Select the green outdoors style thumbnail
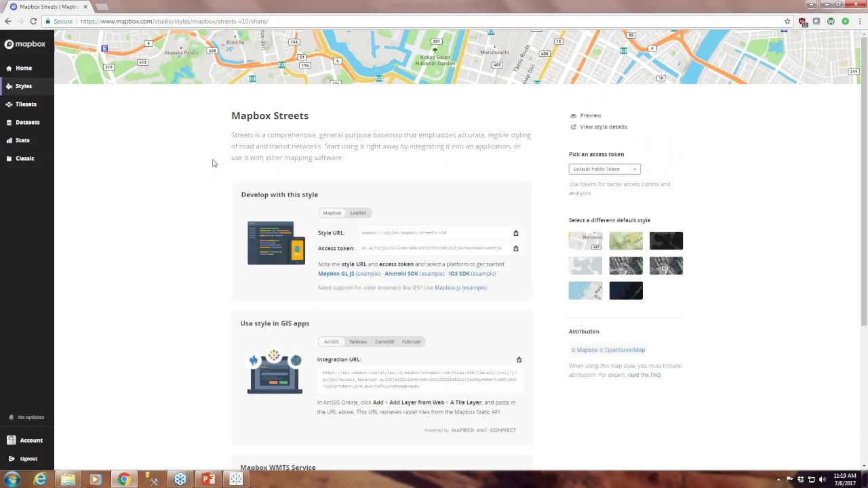This screenshot has width=868, height=488. pyautogui.click(x=626, y=241)
